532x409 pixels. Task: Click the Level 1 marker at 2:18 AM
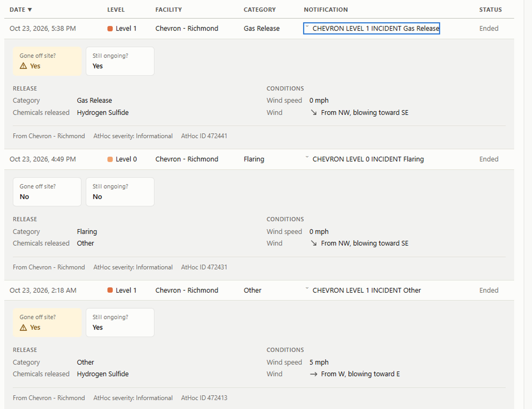tap(110, 290)
